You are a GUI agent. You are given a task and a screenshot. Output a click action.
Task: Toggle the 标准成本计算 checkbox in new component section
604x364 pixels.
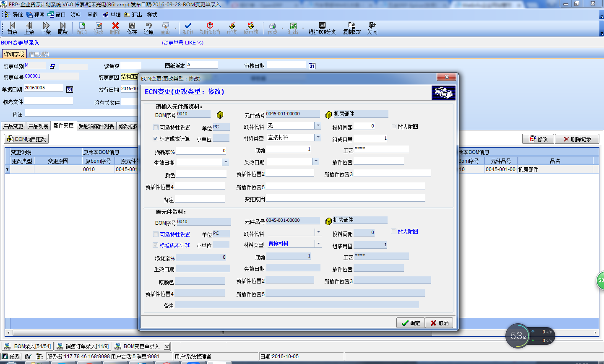tap(156, 138)
